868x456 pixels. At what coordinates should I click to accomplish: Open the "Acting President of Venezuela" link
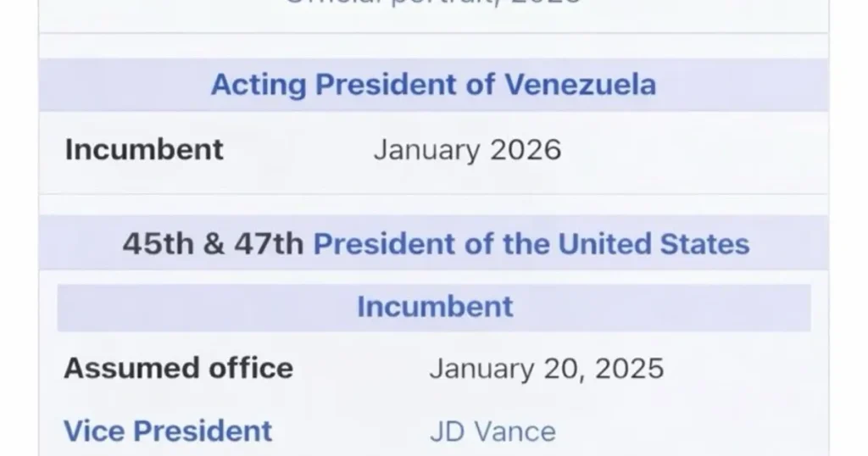coord(433,85)
